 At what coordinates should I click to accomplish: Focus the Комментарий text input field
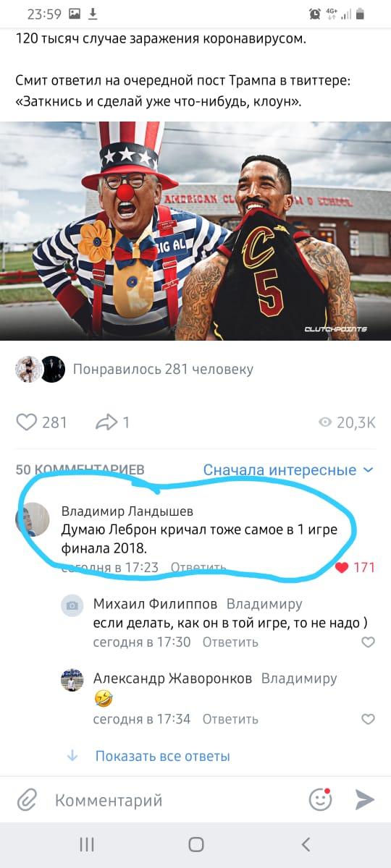pos(174,800)
